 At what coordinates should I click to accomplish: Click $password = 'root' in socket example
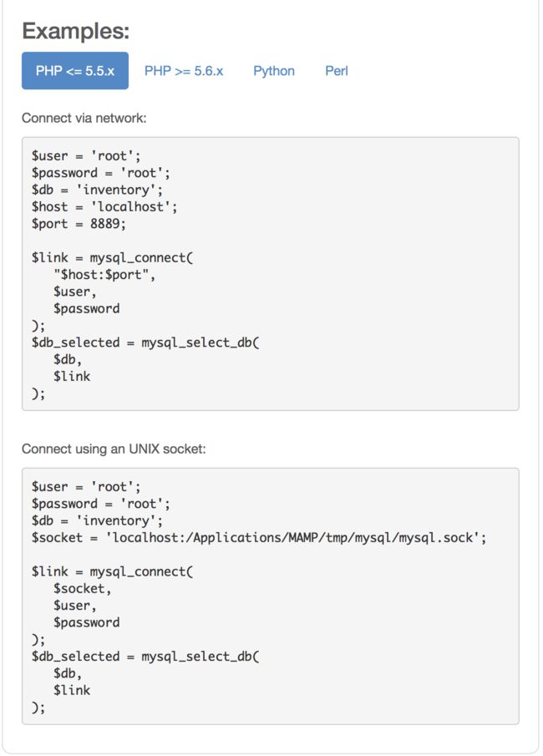tap(101, 504)
